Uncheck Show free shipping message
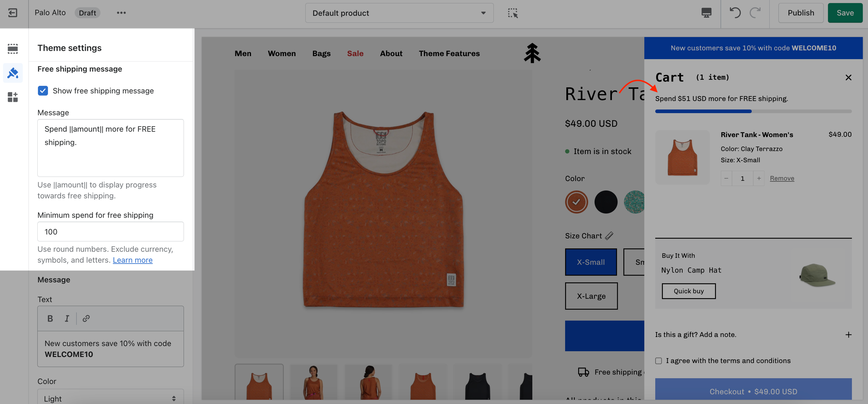The height and width of the screenshot is (404, 868). click(x=43, y=91)
